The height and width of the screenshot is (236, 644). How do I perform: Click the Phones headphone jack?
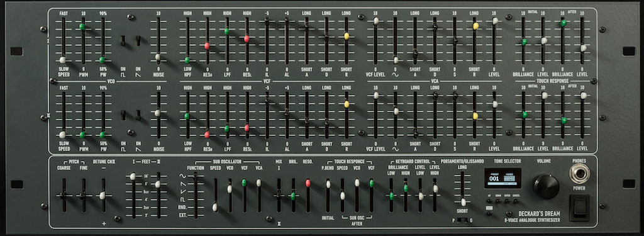[579, 174]
